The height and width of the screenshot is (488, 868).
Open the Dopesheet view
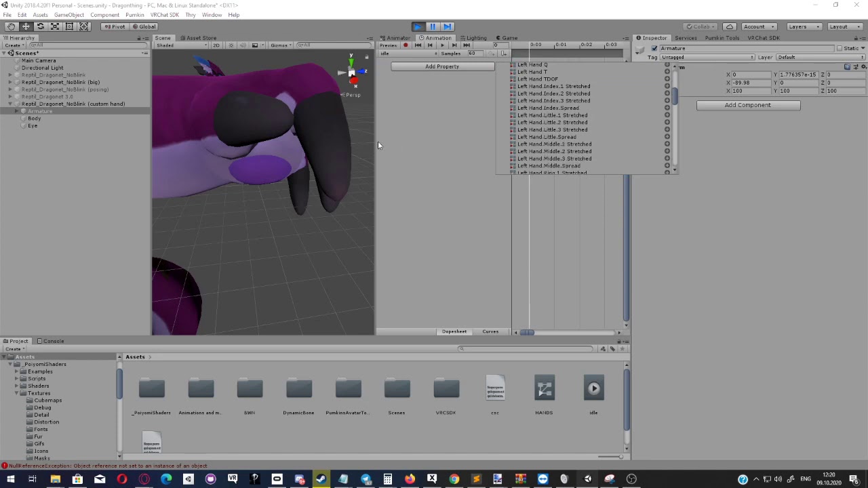coord(454,331)
